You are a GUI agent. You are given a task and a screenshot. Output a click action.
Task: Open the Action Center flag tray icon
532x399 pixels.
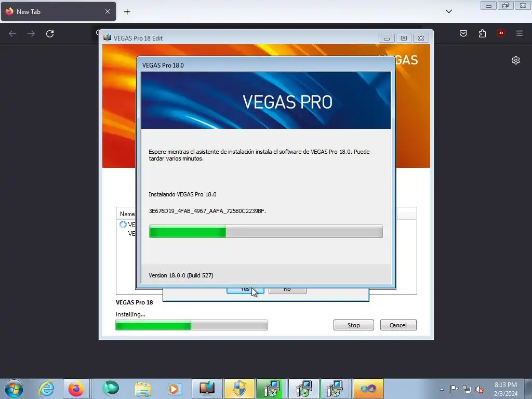(454, 389)
